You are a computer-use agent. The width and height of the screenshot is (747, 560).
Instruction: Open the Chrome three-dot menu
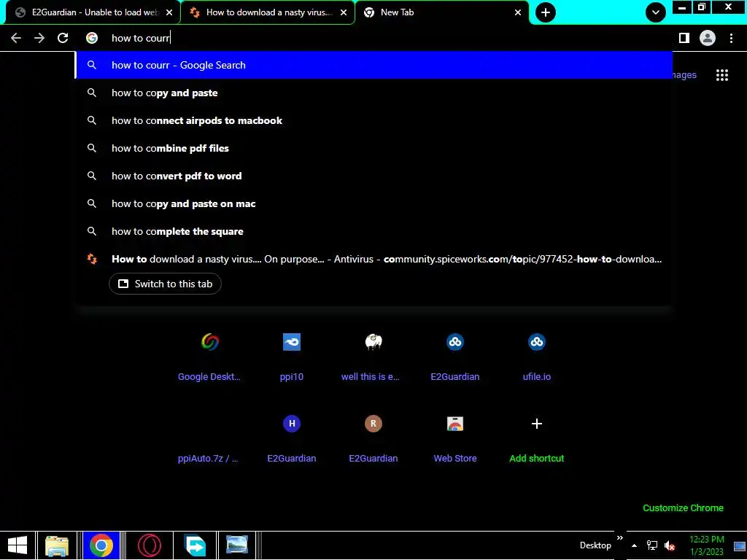click(x=731, y=38)
